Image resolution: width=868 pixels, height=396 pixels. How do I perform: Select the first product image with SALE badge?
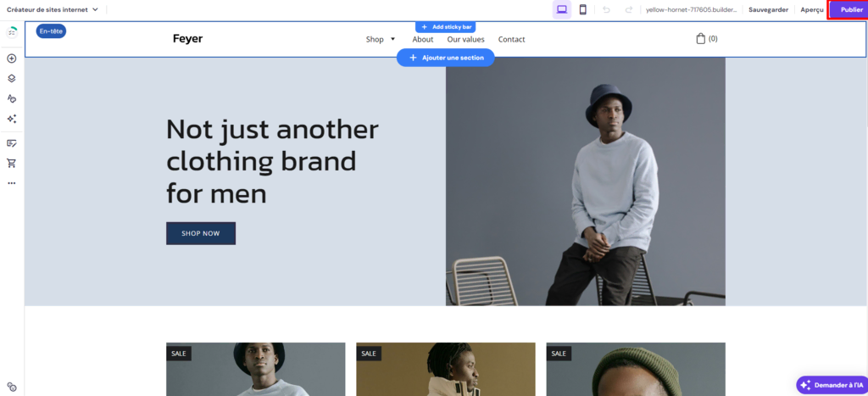256,369
